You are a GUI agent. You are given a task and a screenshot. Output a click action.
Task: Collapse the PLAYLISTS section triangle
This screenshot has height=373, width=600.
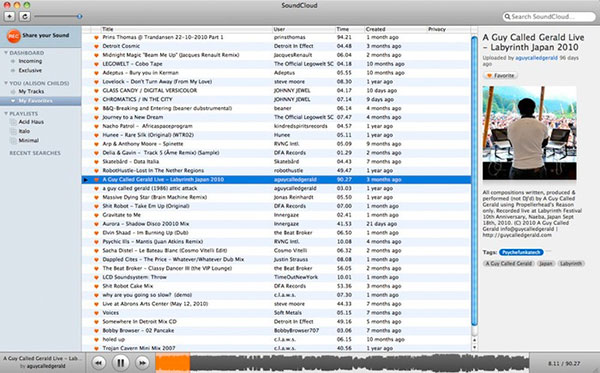6,114
